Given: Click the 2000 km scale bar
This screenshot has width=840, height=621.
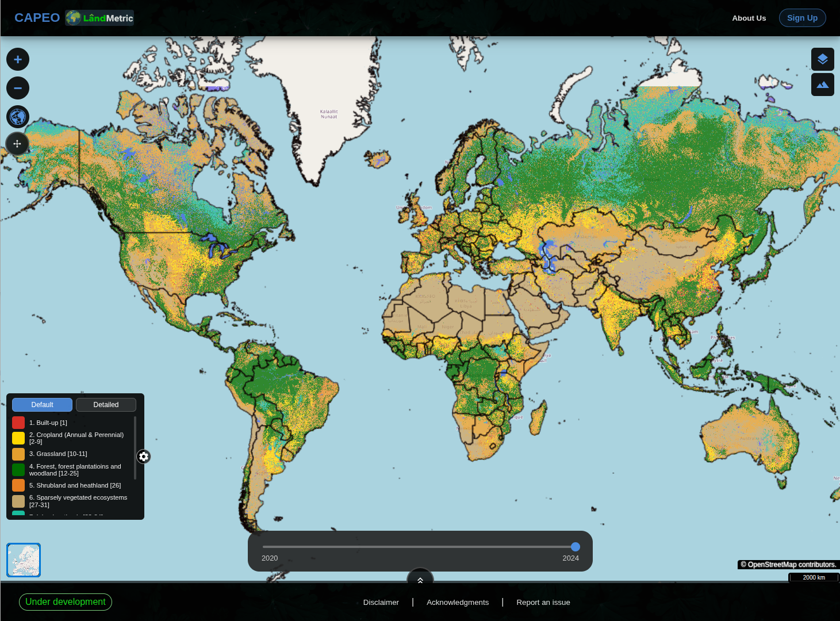Looking at the screenshot, I should (814, 577).
